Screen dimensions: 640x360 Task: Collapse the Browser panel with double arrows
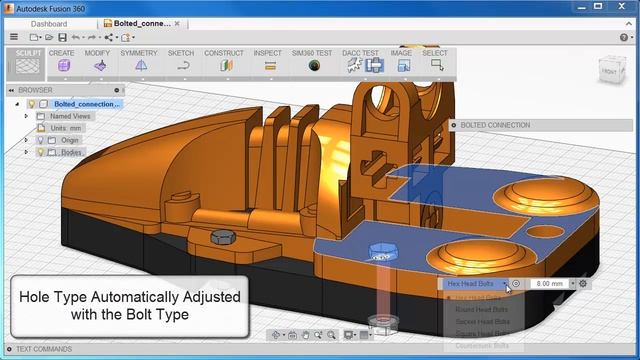11,90
